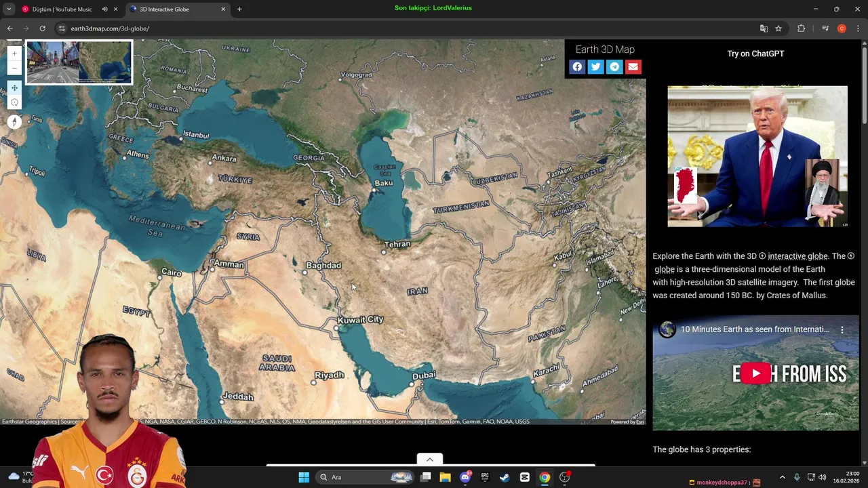Click the Istanbul label on the map
Viewport: 868px width, 488px height.
point(196,135)
